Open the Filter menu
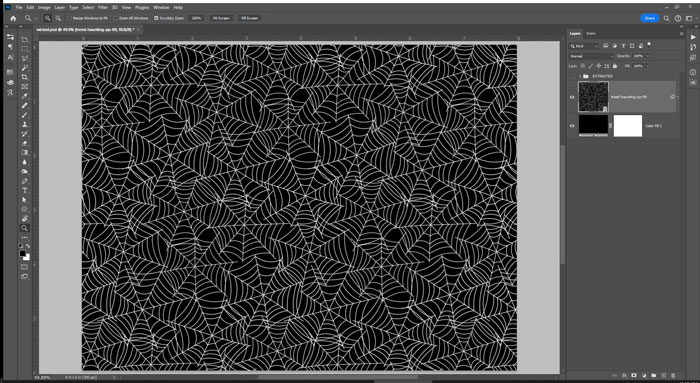 pos(103,8)
